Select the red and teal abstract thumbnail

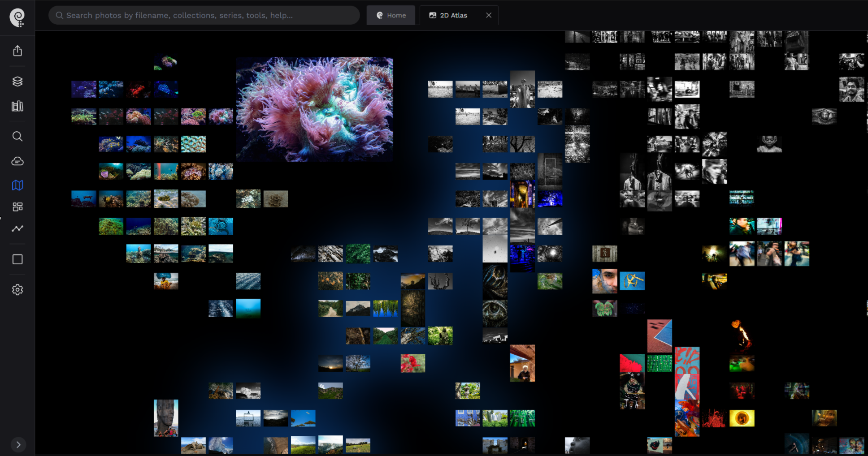tap(632, 363)
